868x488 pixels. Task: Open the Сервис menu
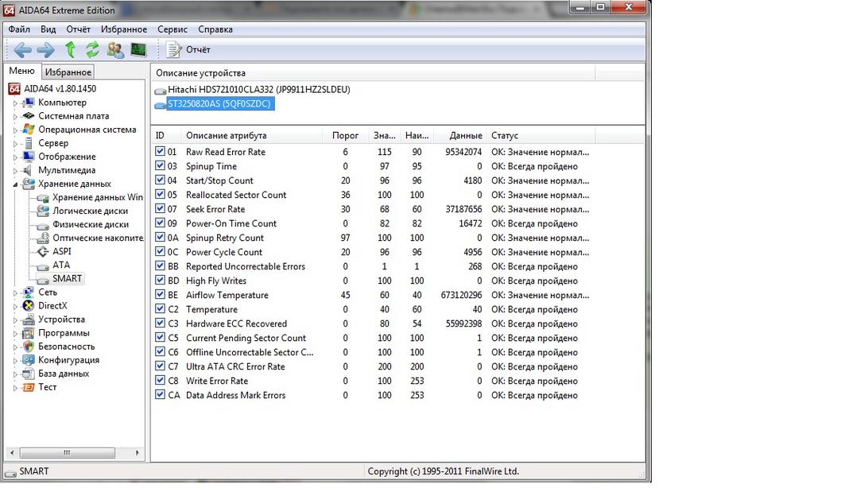(172, 29)
